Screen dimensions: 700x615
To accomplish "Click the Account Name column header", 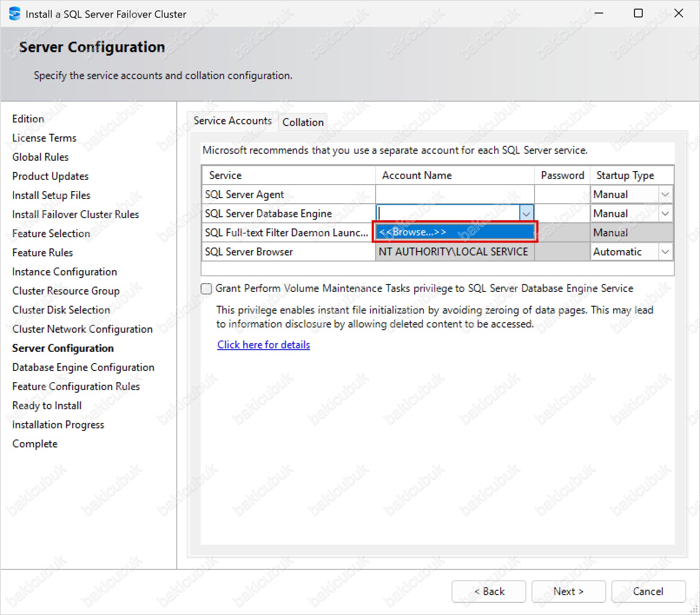I will 454,175.
